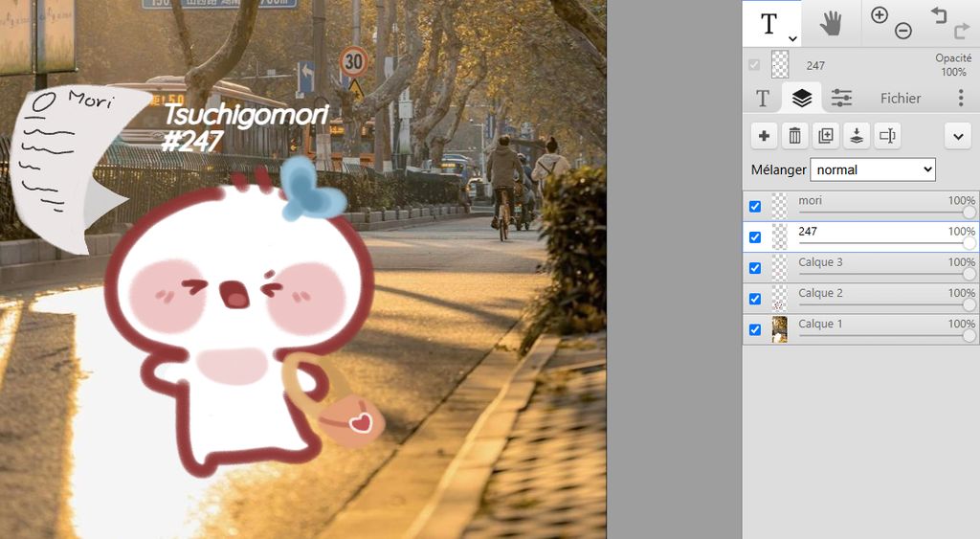980x539 pixels.
Task: Click the #247 text on canvas
Action: (x=191, y=142)
